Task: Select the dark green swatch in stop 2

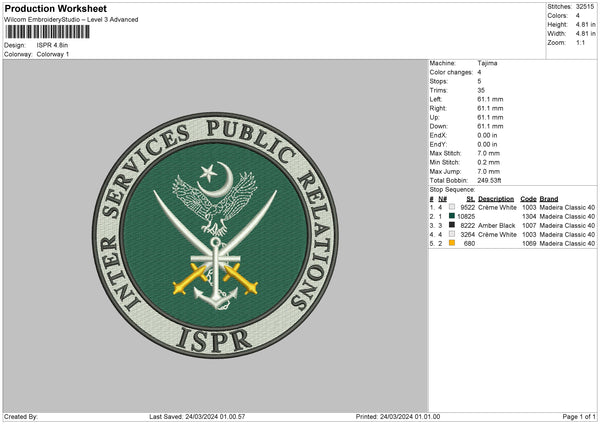Action: (x=452, y=216)
